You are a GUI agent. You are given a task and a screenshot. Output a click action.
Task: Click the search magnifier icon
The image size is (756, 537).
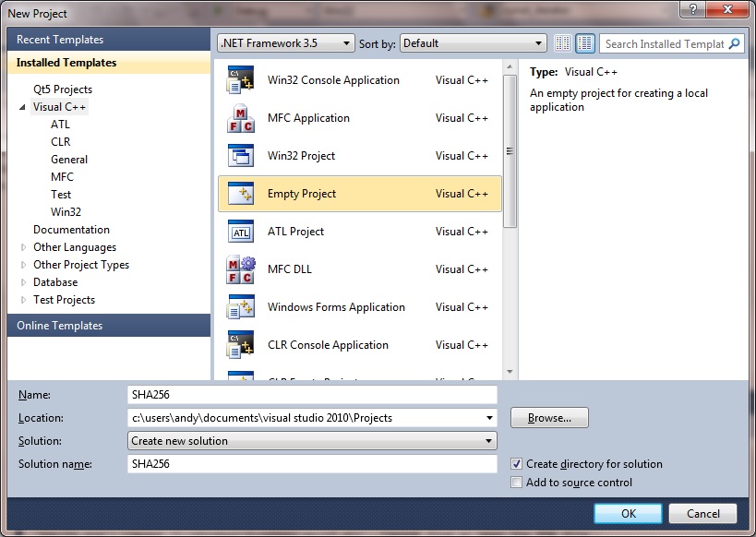pyautogui.click(x=734, y=44)
